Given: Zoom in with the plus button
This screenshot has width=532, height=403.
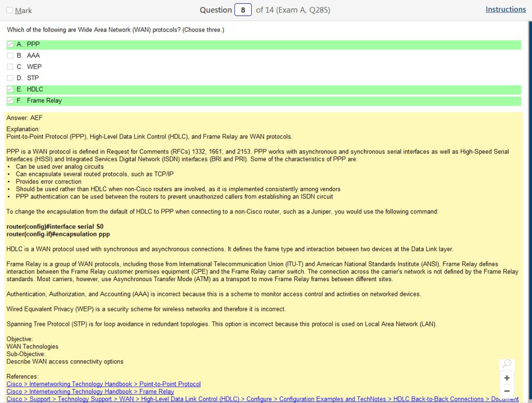Looking at the screenshot, I should [x=507, y=378].
